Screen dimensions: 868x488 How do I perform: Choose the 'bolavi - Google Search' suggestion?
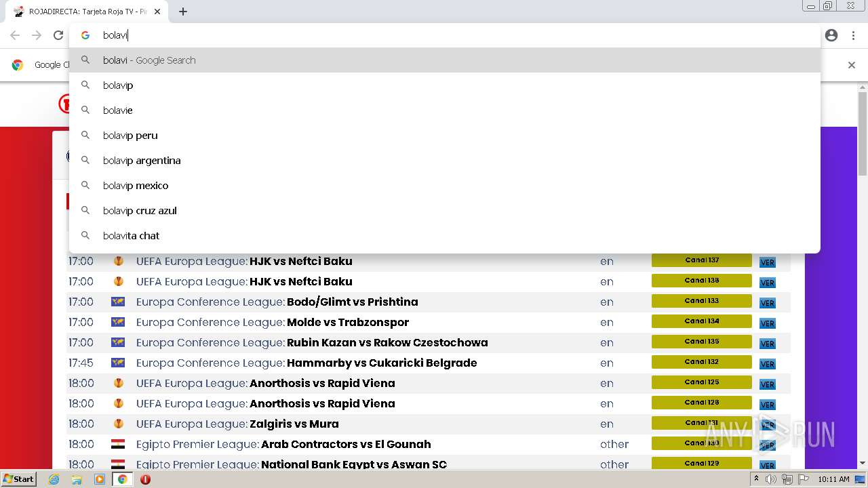tap(445, 60)
